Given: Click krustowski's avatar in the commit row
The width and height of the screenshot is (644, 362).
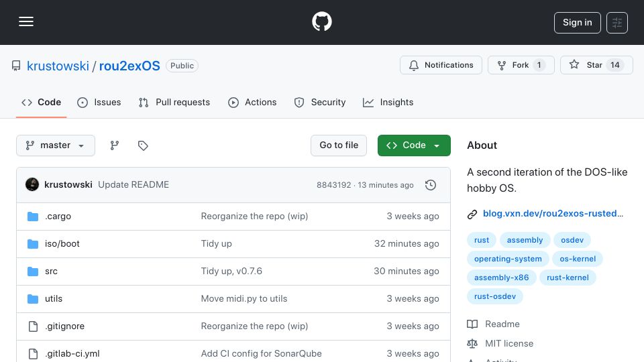Looking at the screenshot, I should tap(32, 185).
